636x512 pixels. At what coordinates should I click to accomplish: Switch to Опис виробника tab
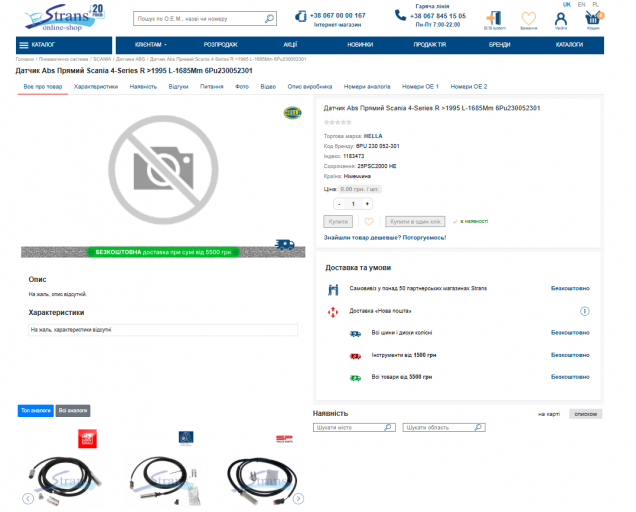(x=310, y=87)
